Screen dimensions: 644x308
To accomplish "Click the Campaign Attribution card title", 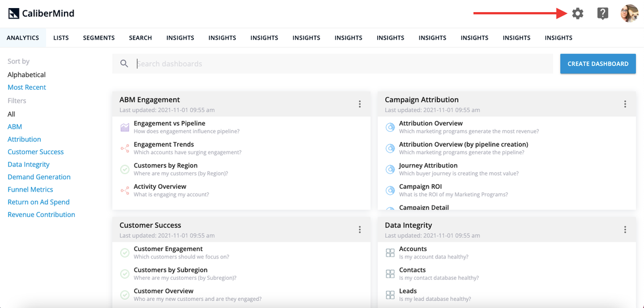I will 422,100.
